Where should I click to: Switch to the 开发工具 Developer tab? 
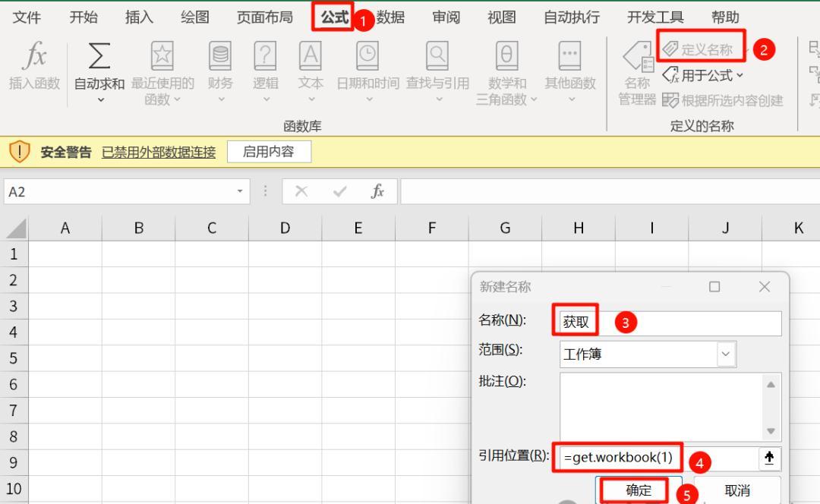(x=655, y=17)
